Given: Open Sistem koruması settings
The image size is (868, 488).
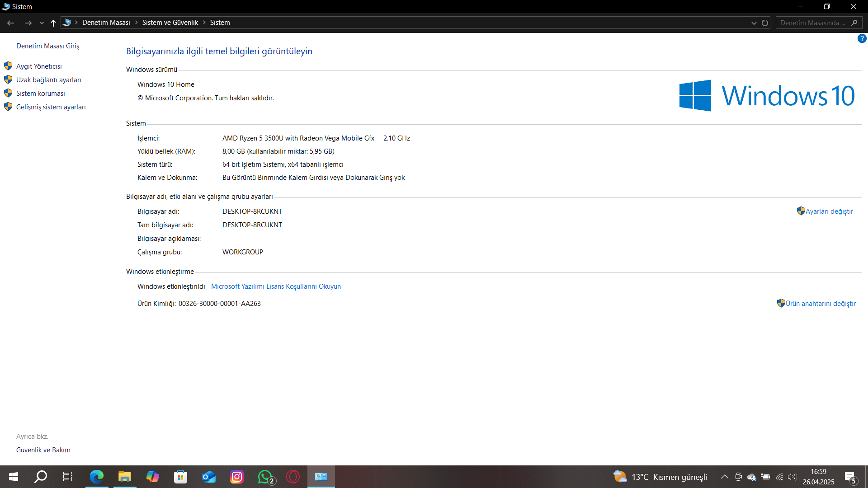Looking at the screenshot, I should click(41, 94).
